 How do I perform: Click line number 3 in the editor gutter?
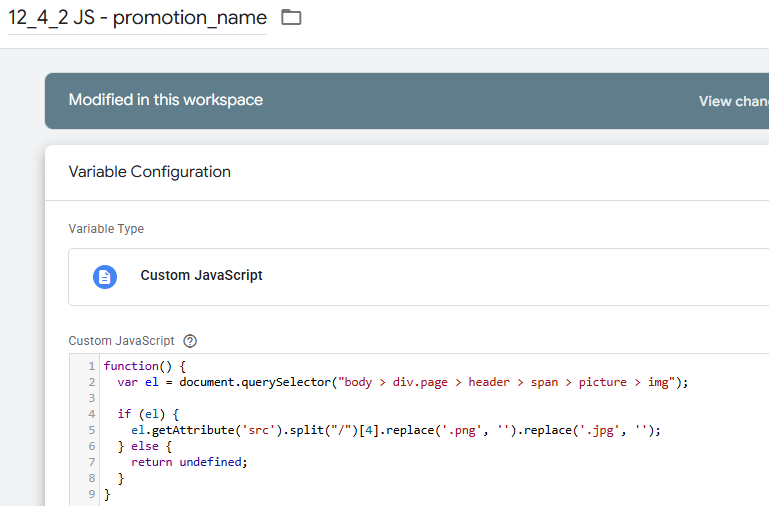[91, 398]
